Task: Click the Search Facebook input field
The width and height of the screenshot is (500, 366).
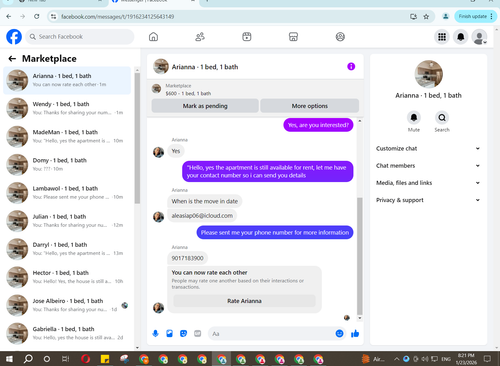Action: [x=80, y=37]
